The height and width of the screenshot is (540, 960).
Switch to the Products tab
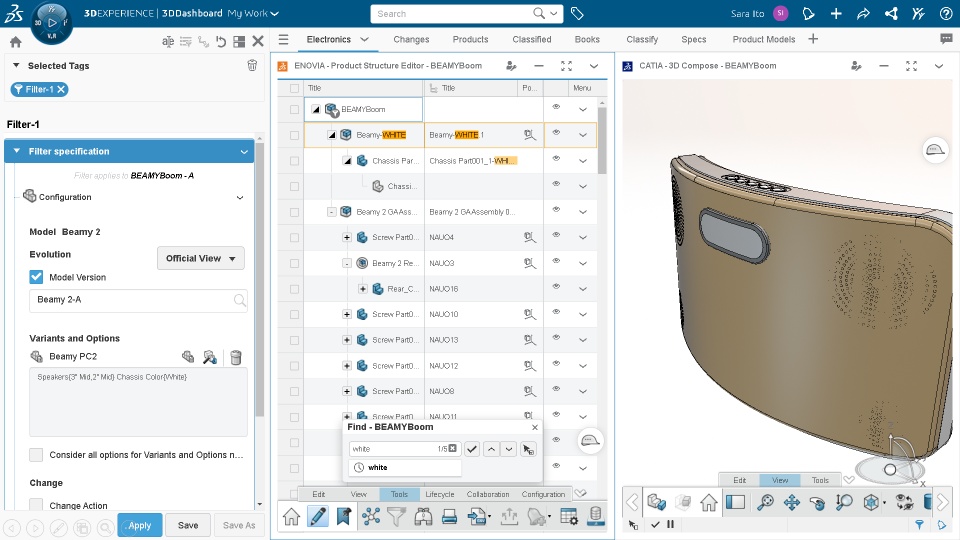click(470, 39)
